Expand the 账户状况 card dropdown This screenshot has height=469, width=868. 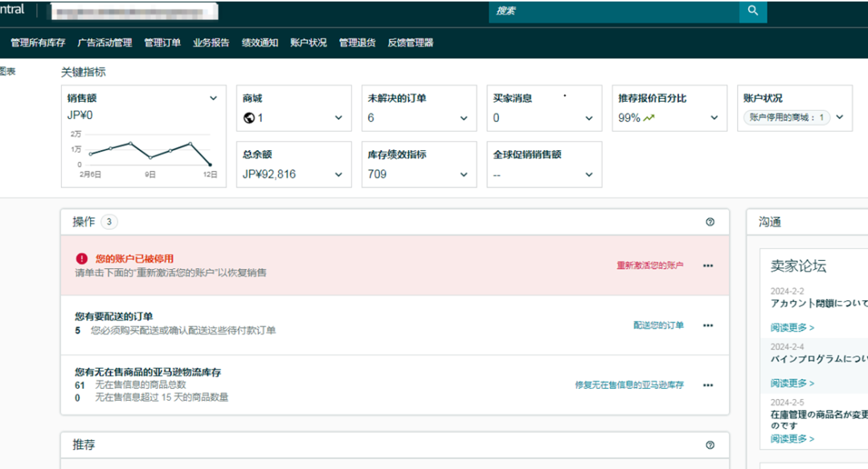(x=840, y=116)
